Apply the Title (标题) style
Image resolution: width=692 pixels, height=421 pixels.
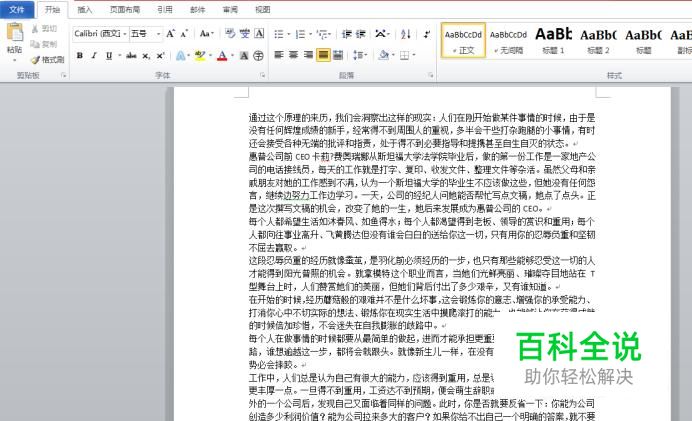[643, 41]
